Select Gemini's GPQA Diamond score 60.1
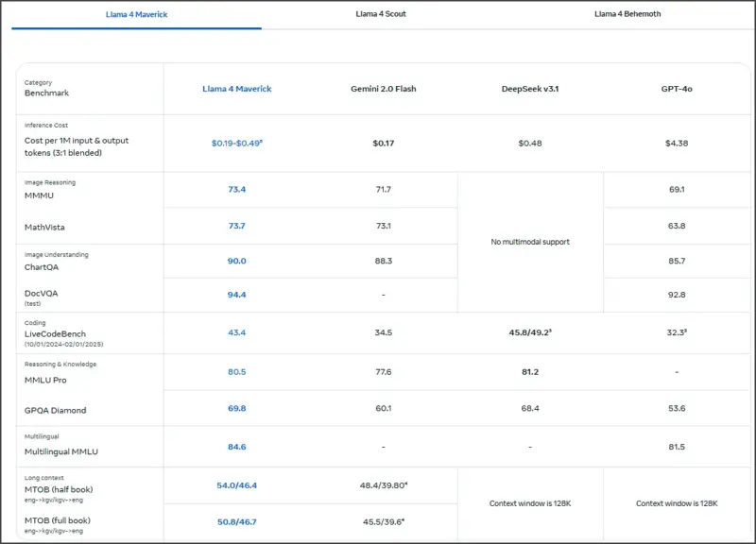 coord(384,408)
